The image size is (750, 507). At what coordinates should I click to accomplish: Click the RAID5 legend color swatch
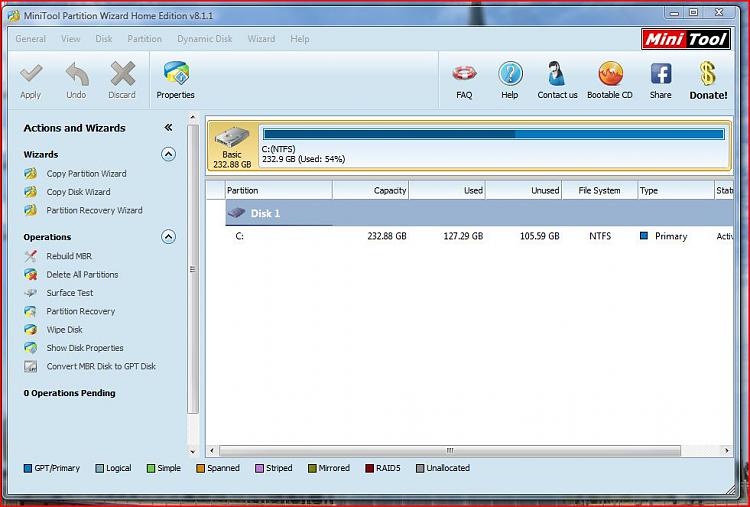click(369, 468)
